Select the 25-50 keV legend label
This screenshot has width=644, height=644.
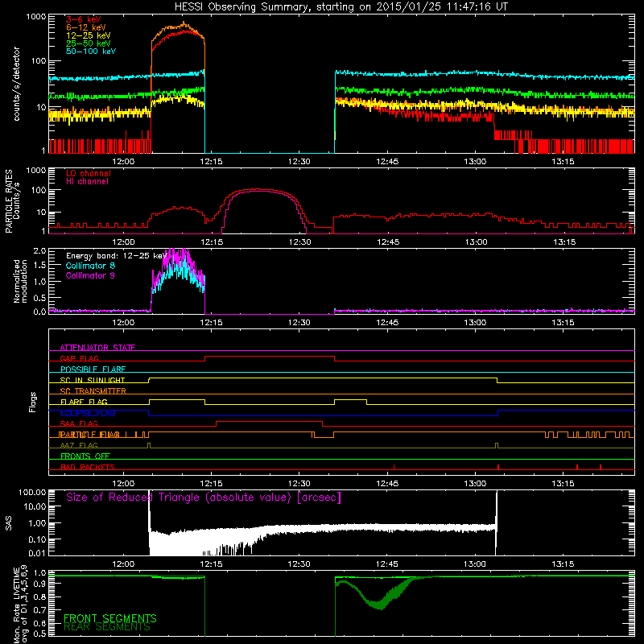coord(88,43)
